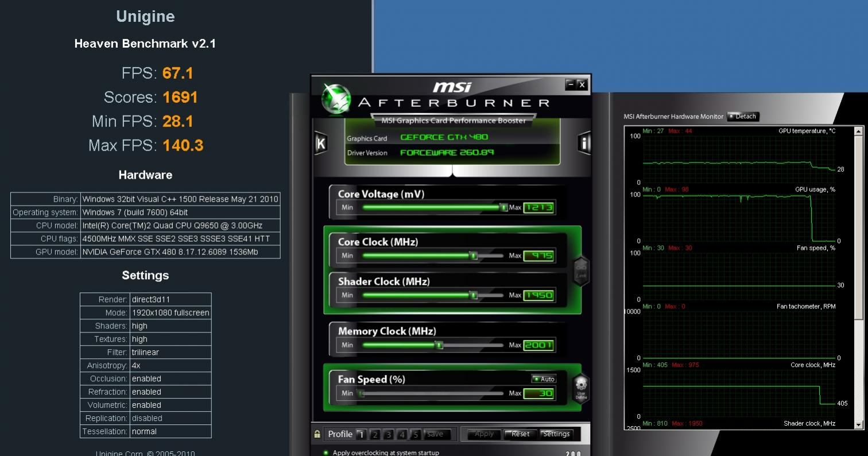Viewport: 868px width, 456px height.
Task: Click the Binary cell with Visual C++ 1500
Action: point(180,199)
